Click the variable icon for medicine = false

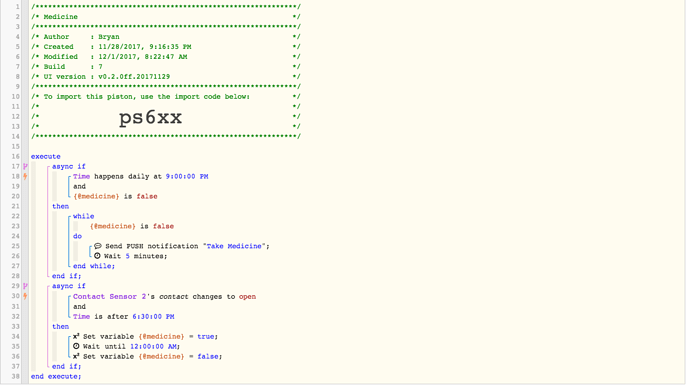[76, 356]
